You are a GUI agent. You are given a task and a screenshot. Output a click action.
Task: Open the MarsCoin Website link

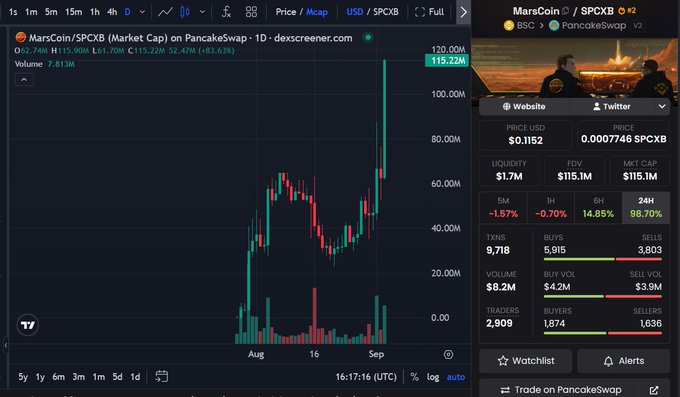click(524, 106)
